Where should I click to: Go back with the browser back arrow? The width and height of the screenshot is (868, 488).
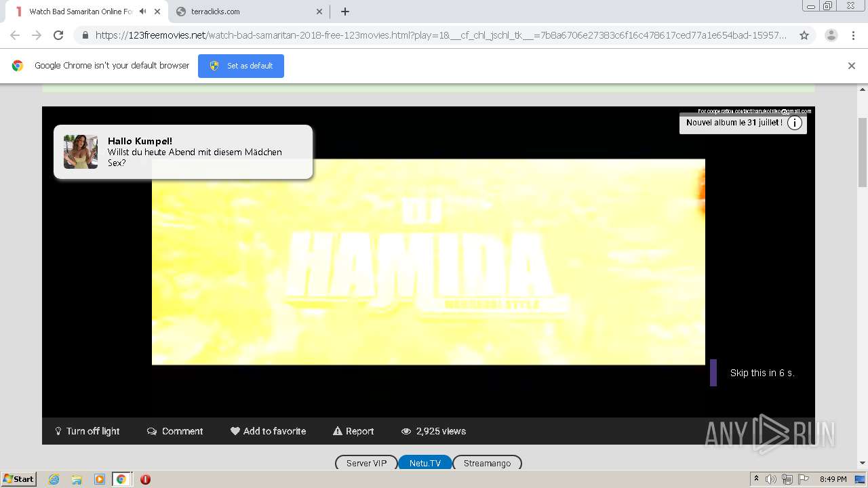pos(15,35)
